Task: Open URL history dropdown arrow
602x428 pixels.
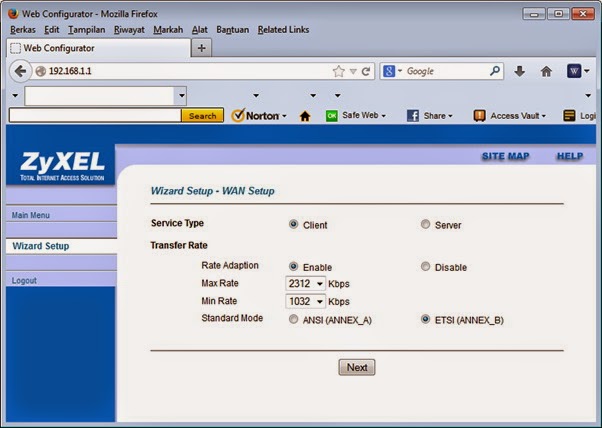Action: coord(353,71)
